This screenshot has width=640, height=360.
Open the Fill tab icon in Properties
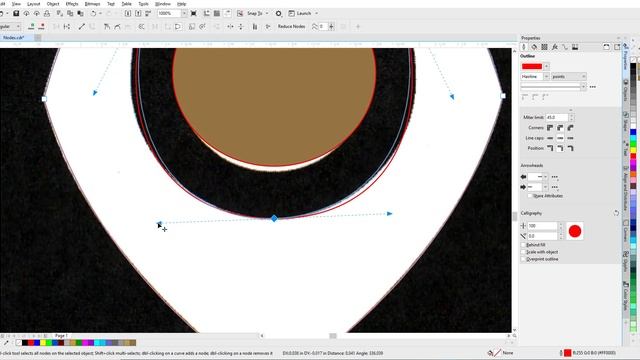pyautogui.click(x=534, y=47)
